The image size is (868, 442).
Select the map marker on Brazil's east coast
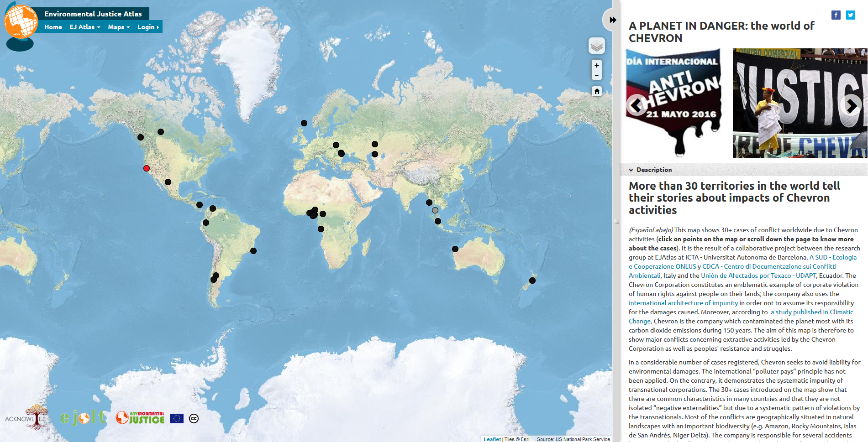tap(253, 251)
